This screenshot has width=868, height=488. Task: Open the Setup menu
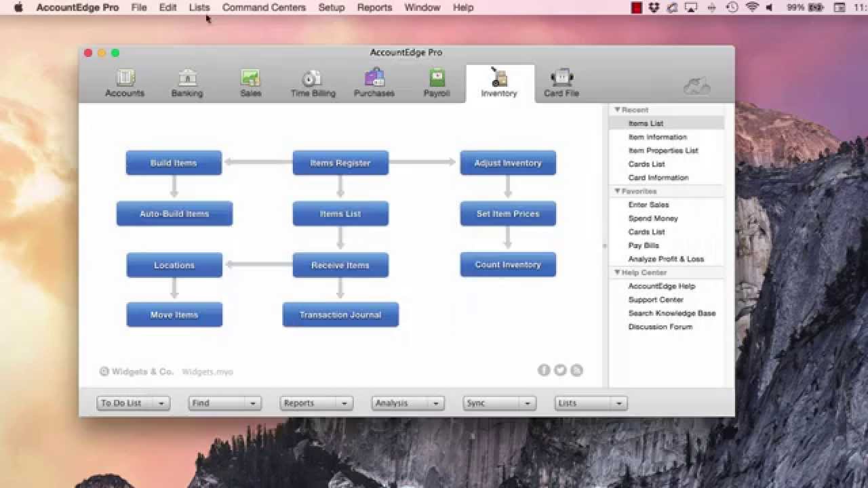click(x=332, y=7)
